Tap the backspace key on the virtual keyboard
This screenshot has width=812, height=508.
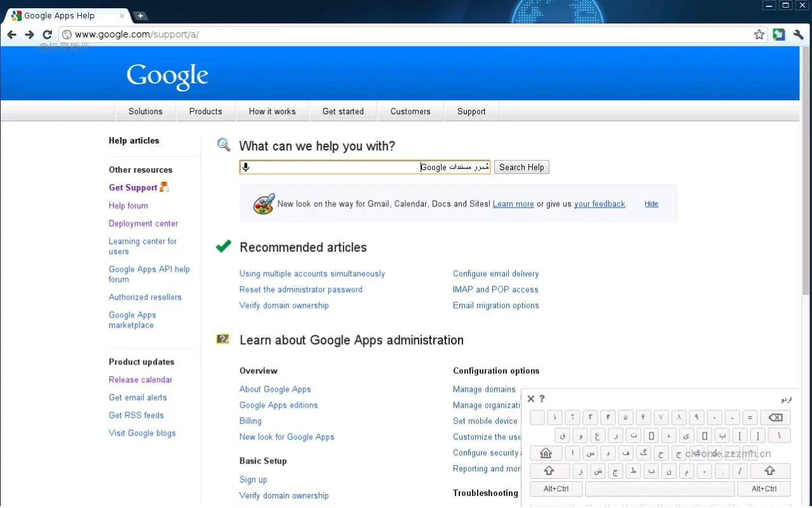coord(775,417)
